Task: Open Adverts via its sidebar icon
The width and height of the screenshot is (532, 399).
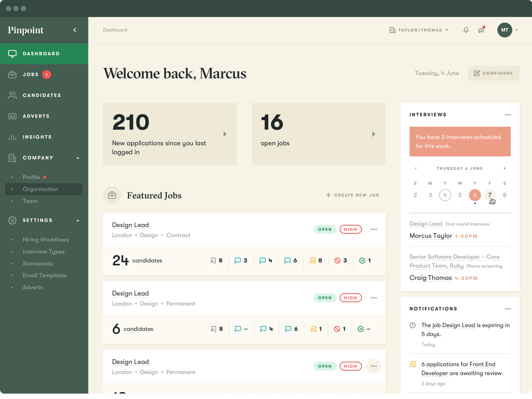Action: [x=12, y=116]
